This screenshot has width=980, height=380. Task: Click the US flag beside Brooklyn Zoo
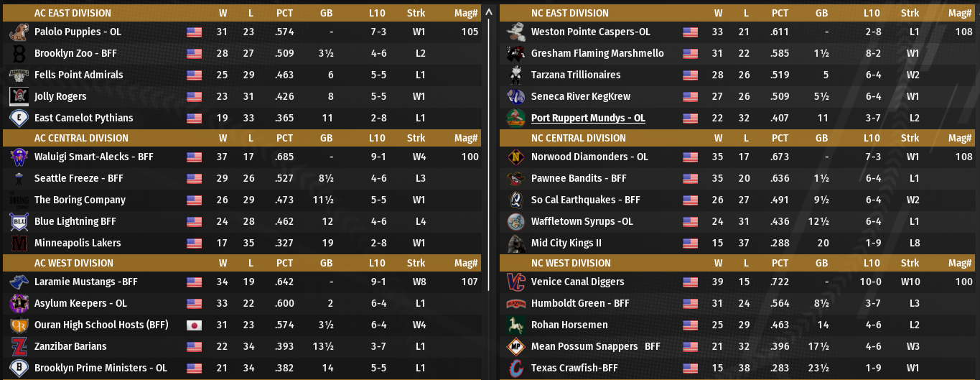194,54
